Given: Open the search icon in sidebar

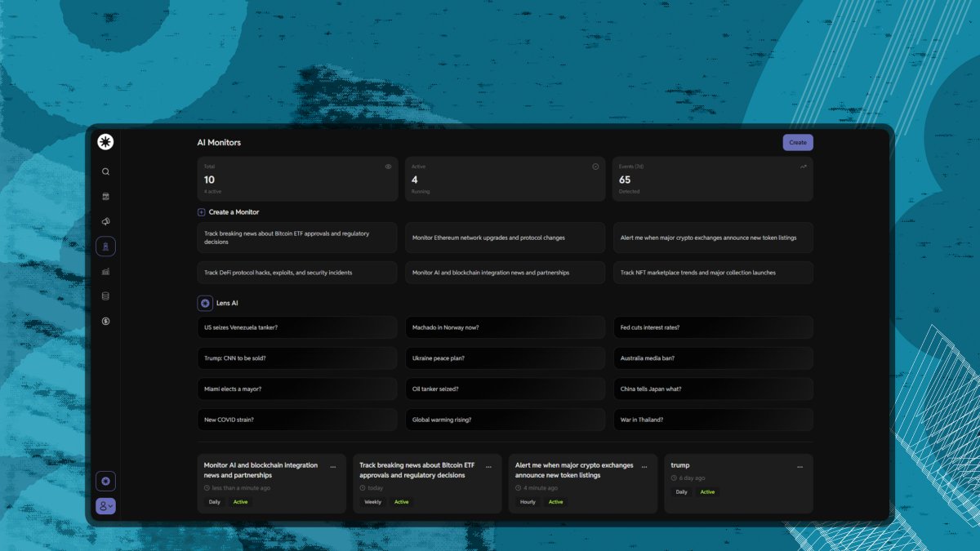Looking at the screenshot, I should [105, 171].
